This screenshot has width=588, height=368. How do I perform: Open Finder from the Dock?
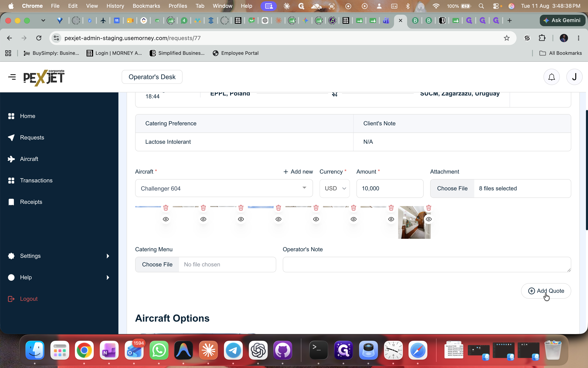(35, 350)
